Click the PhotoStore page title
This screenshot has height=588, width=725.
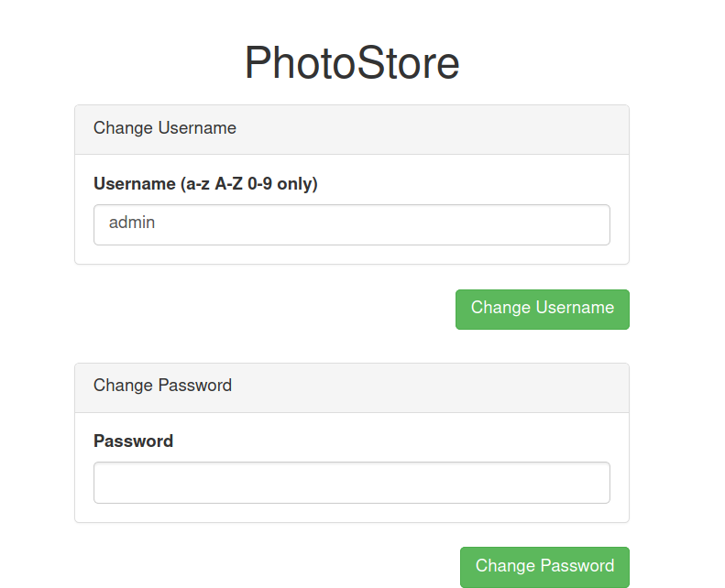pyautogui.click(x=352, y=63)
